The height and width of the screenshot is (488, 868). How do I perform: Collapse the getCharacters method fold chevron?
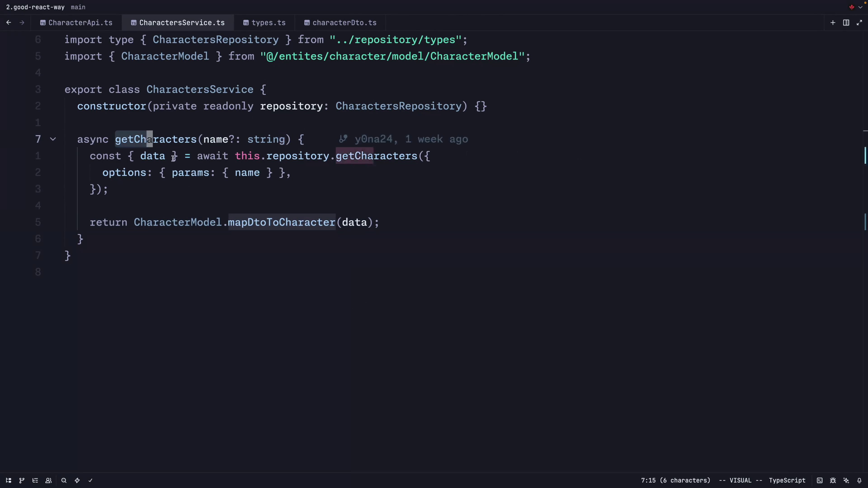click(x=53, y=139)
